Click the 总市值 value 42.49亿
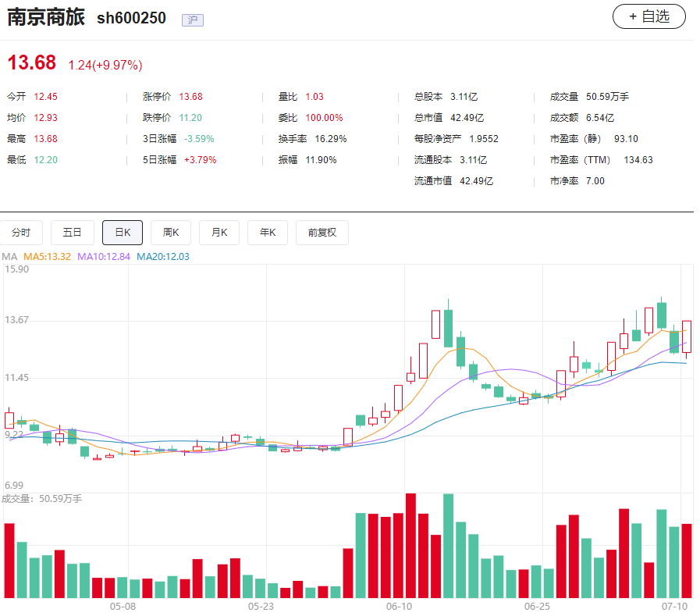700x616 pixels. point(467,117)
